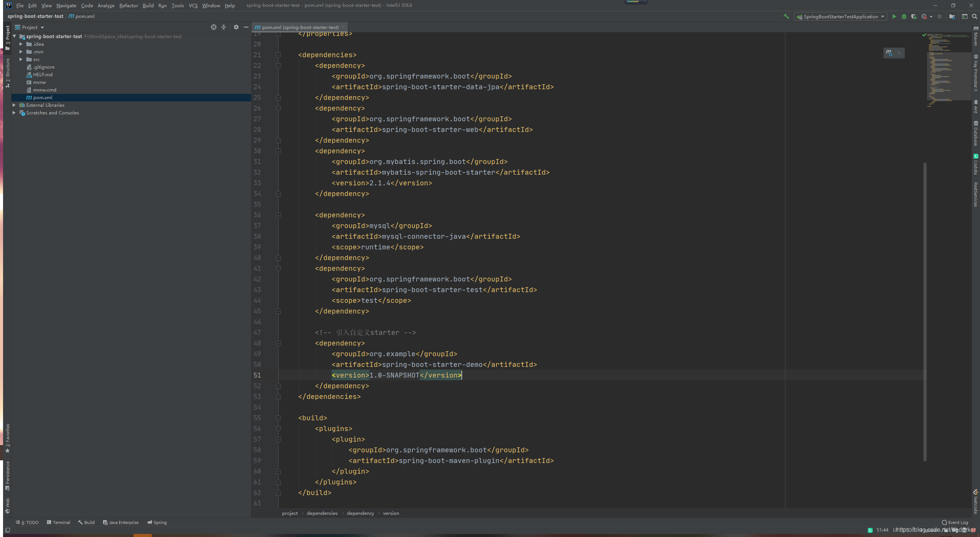Toggle the Persistence side tool window
This screenshot has width=980, height=537.
coord(7,476)
